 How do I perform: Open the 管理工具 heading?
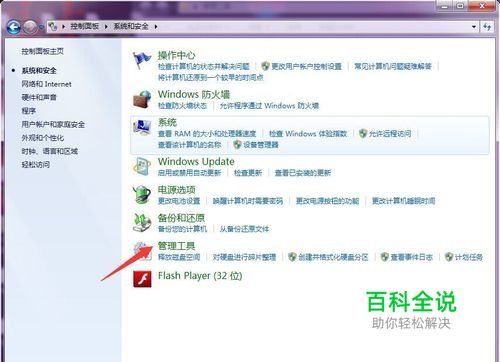point(177,246)
